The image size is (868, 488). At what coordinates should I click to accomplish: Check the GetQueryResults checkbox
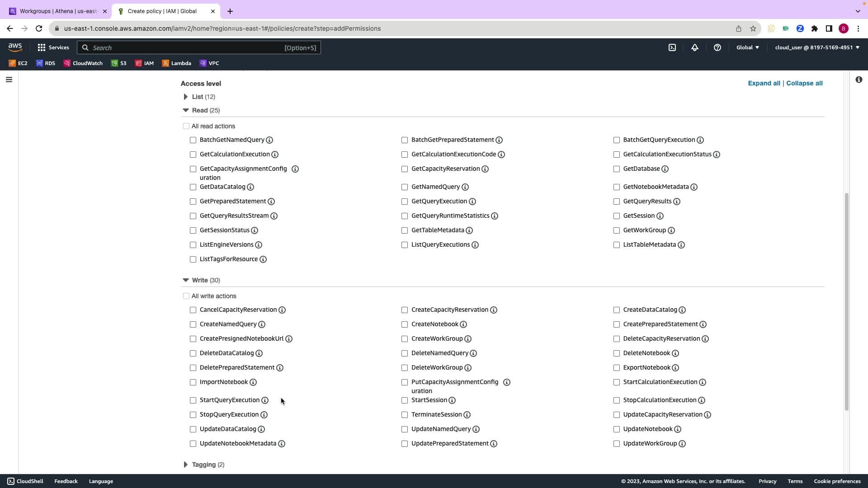click(617, 202)
